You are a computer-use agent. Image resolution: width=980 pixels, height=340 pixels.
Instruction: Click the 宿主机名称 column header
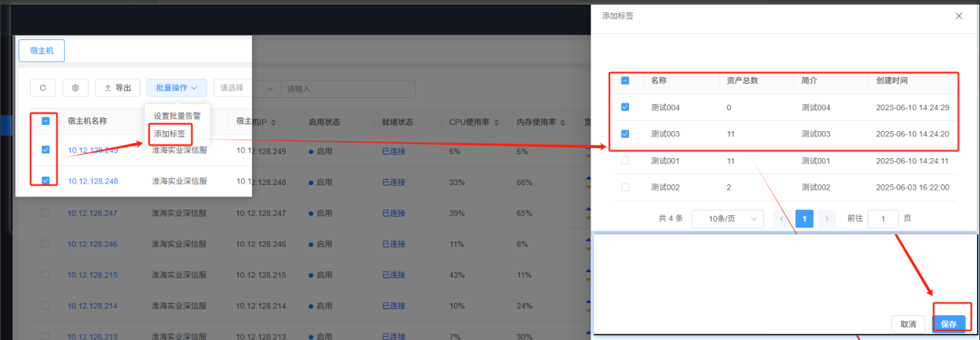(x=87, y=121)
